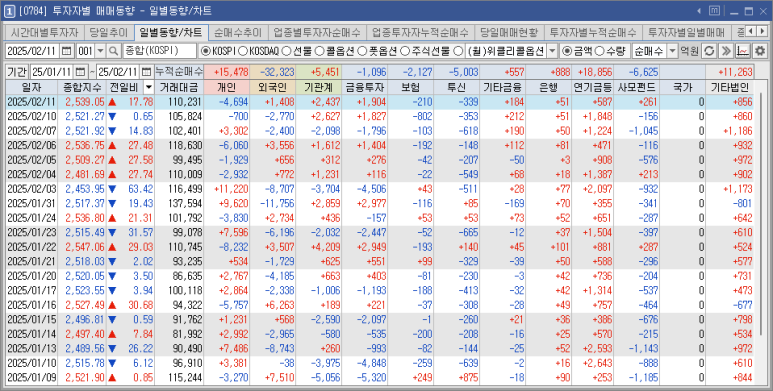Screen dimensions: 773x391
Task: Open 업종별투자자순매수 tab
Action: 317,33
